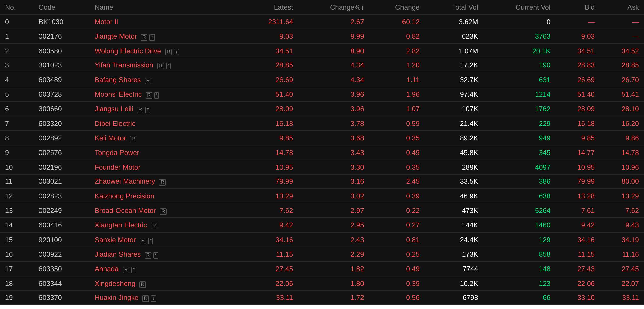Select the Kaizhong Precision stock name

pyautogui.click(x=125, y=196)
